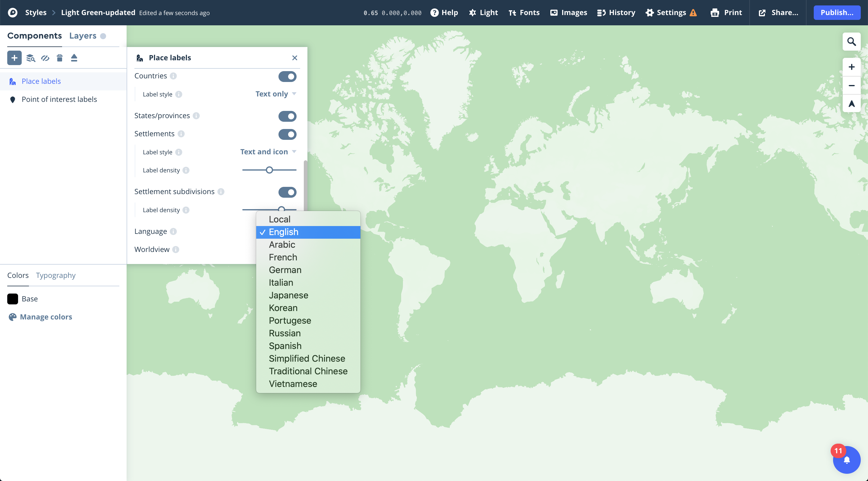Open the Typography tab
Screen dimensions: 868x481
(x=55, y=275)
